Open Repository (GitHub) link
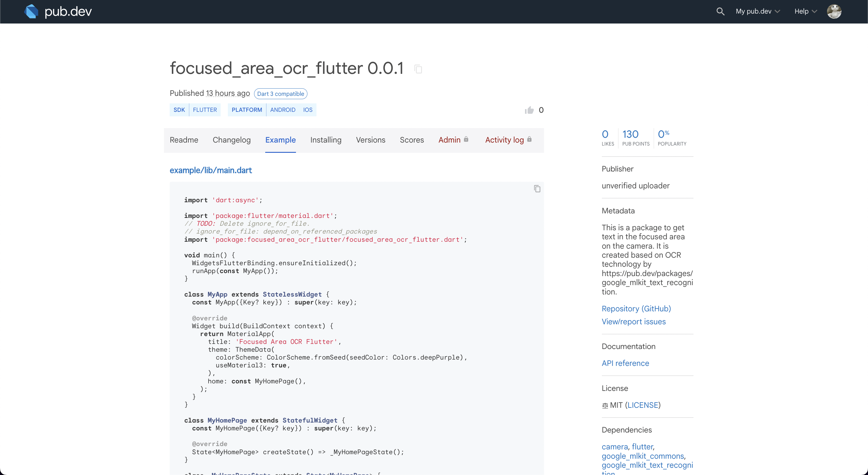The height and width of the screenshot is (475, 868). pos(636,309)
